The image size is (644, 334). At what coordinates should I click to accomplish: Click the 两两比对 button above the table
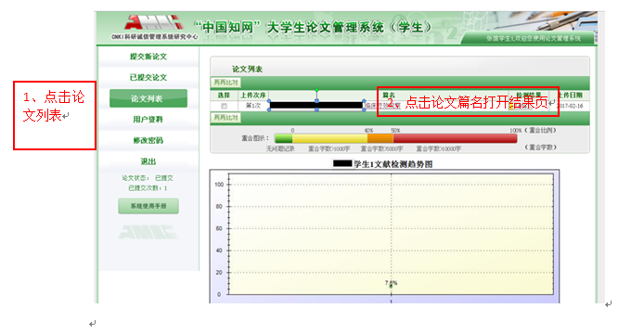pos(225,83)
